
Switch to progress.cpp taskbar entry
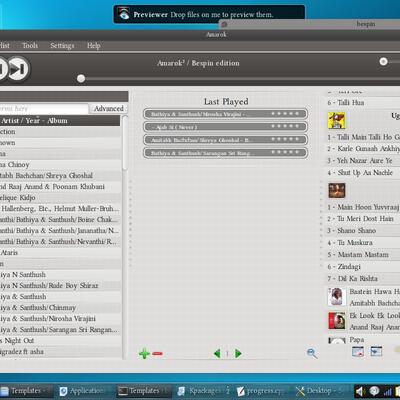tap(261, 391)
